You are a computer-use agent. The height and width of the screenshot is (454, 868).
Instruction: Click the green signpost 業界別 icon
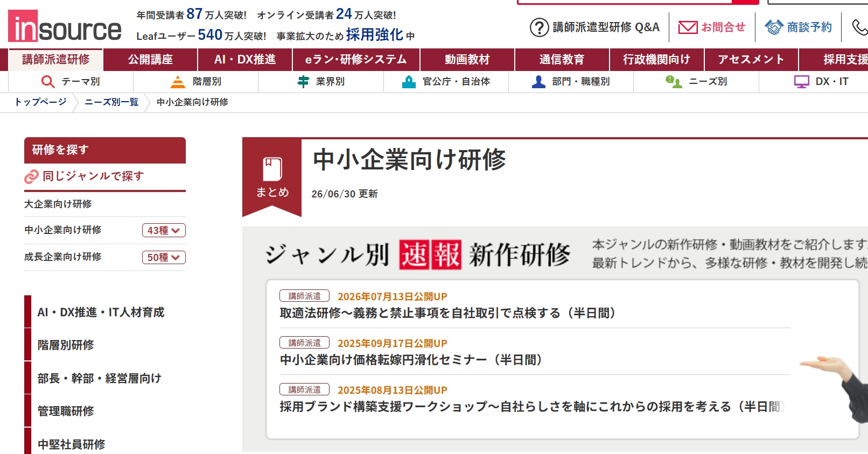[303, 82]
